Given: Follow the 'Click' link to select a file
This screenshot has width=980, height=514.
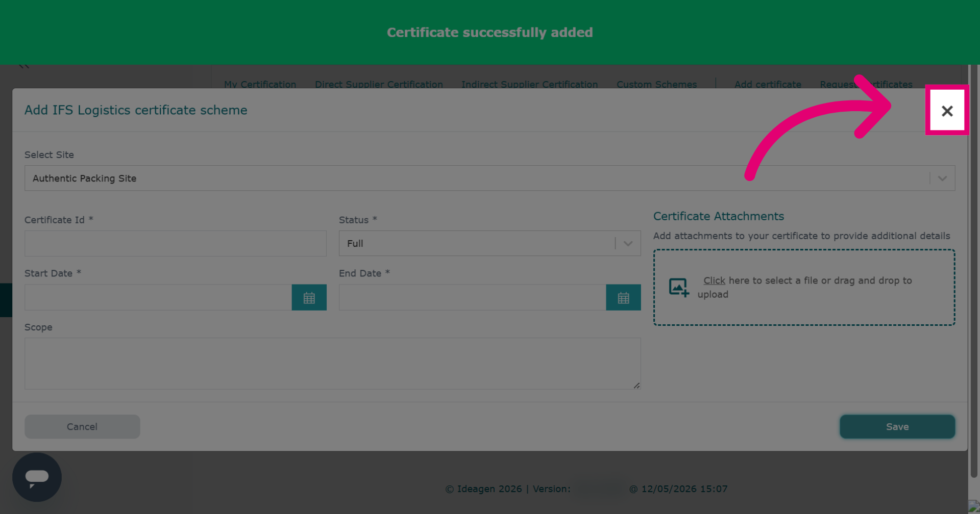Looking at the screenshot, I should (714, 280).
